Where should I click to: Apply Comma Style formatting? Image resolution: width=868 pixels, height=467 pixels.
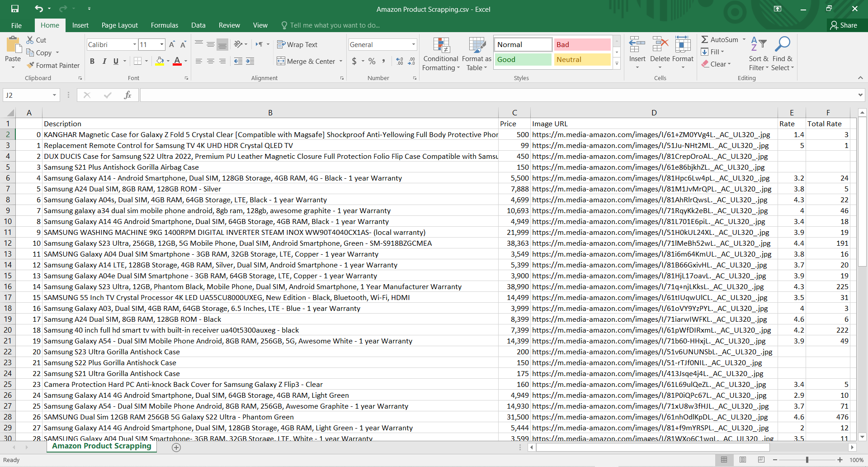click(383, 61)
